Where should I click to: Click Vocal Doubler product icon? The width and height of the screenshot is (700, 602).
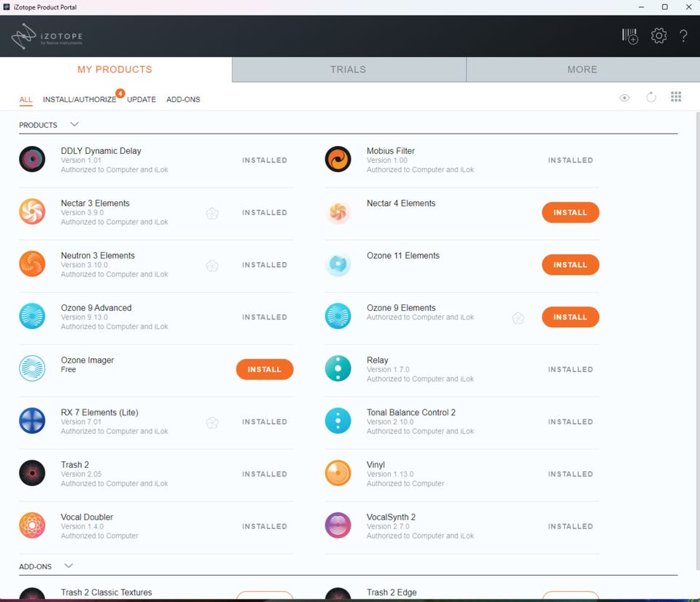(x=32, y=525)
